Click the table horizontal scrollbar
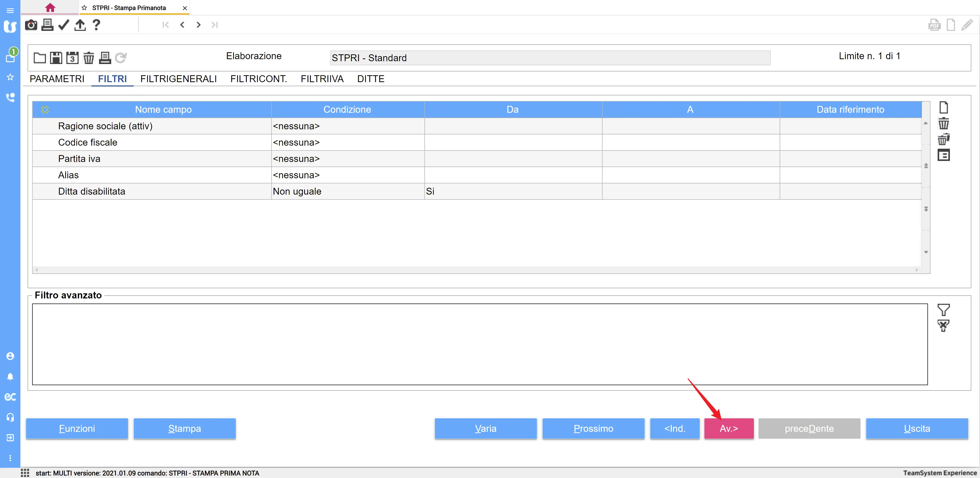Image resolution: width=980 pixels, height=478 pixels. 475,270
